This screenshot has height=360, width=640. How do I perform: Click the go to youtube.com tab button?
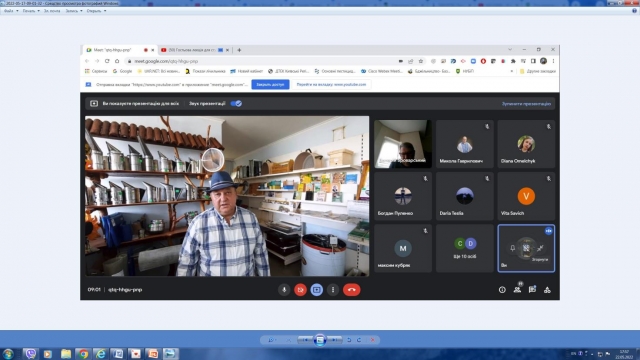[x=331, y=84]
